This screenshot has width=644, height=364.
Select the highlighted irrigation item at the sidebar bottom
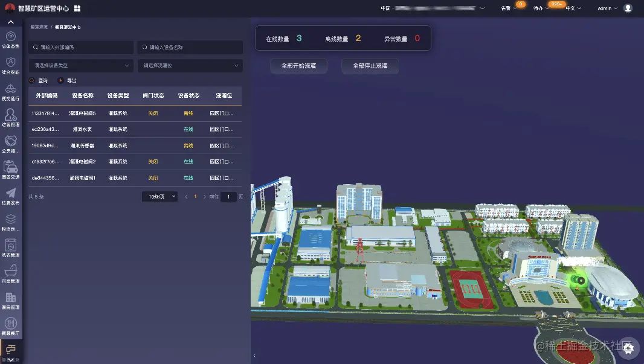pyautogui.click(x=11, y=352)
